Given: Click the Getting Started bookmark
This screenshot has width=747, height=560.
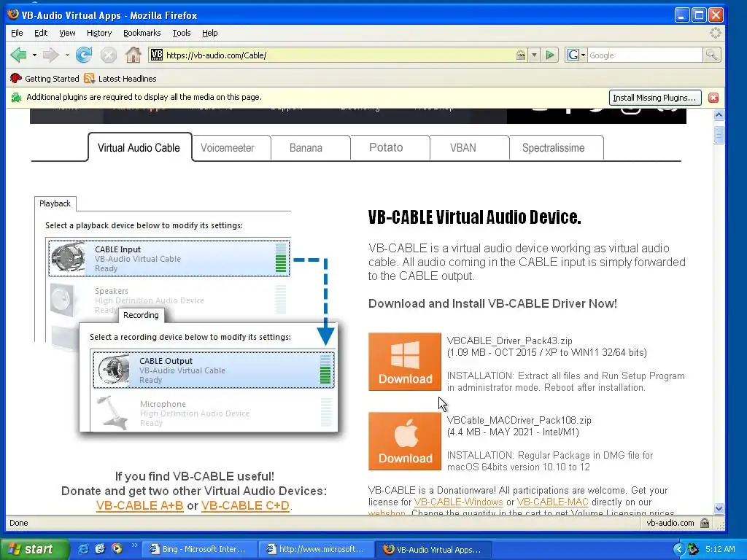Looking at the screenshot, I should point(44,79).
